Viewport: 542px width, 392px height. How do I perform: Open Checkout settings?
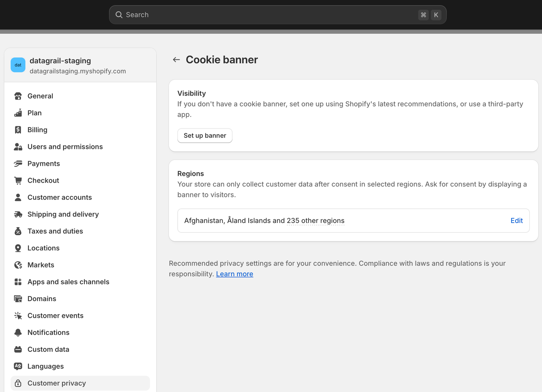80,180
